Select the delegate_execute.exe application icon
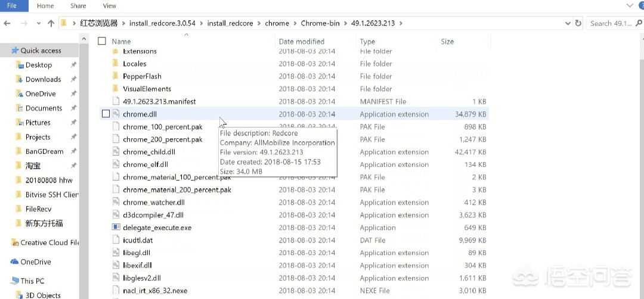 [x=116, y=228]
